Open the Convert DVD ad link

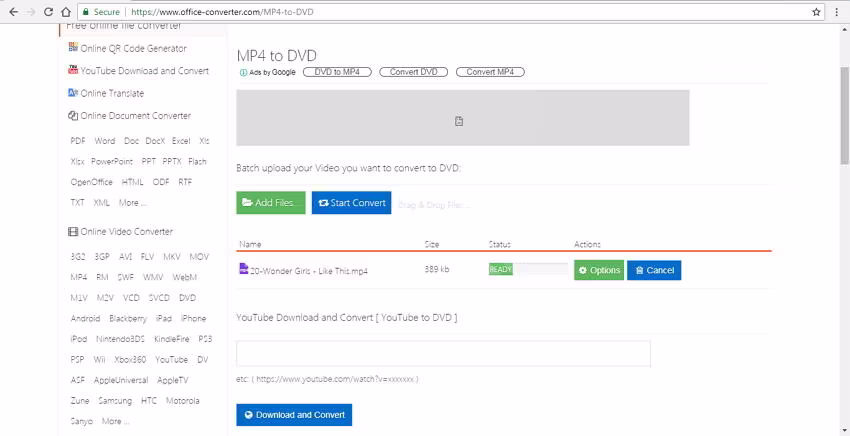coord(414,72)
